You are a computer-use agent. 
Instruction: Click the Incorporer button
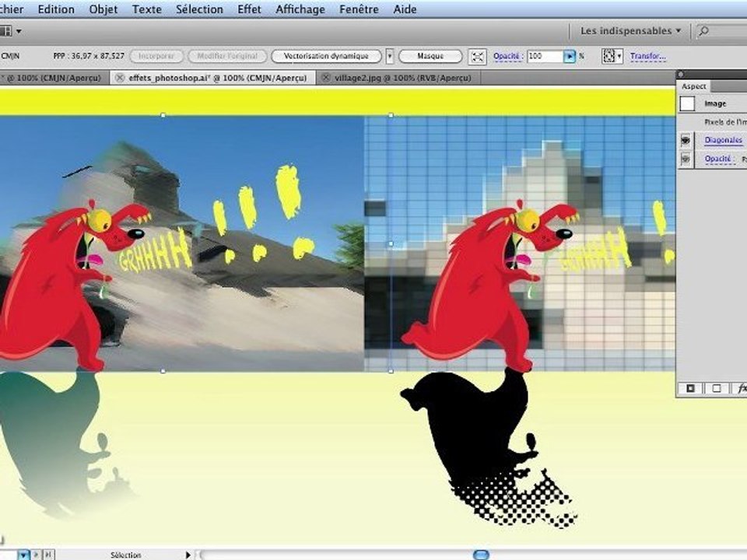[x=156, y=56]
